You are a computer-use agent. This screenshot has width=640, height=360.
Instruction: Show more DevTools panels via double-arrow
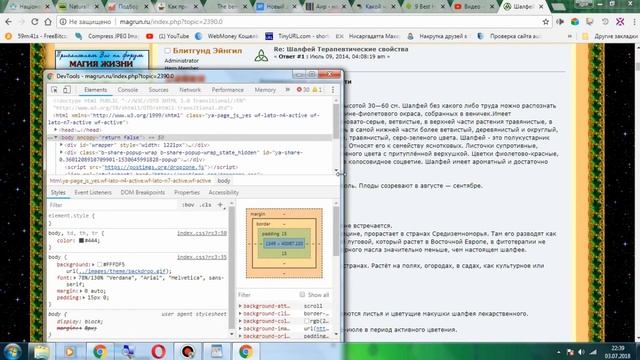[x=288, y=90]
